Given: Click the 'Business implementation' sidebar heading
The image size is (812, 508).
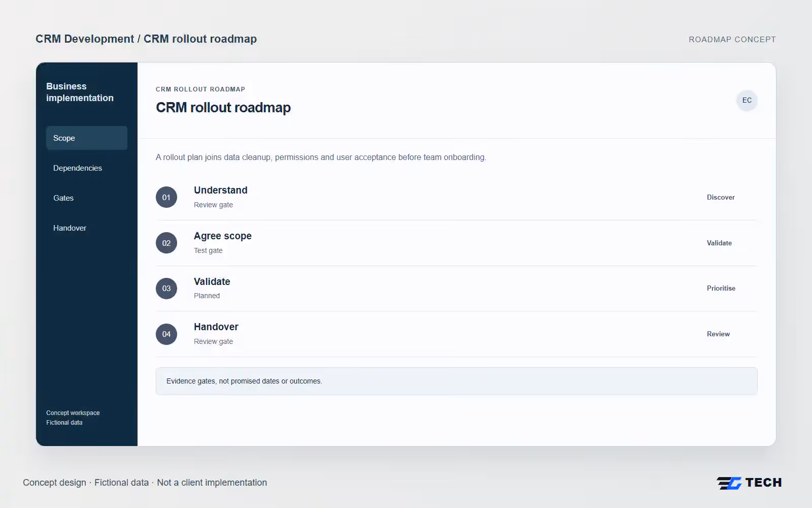Looking at the screenshot, I should click(x=80, y=92).
